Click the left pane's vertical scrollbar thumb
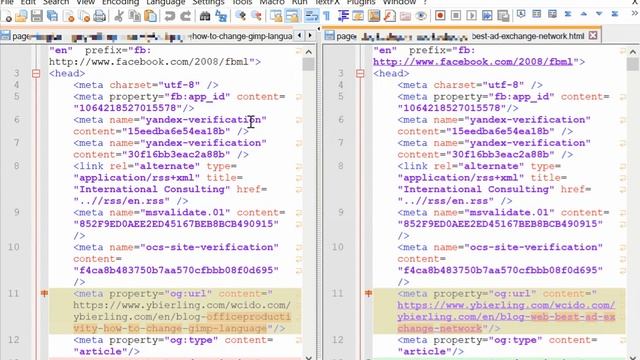 point(309,64)
